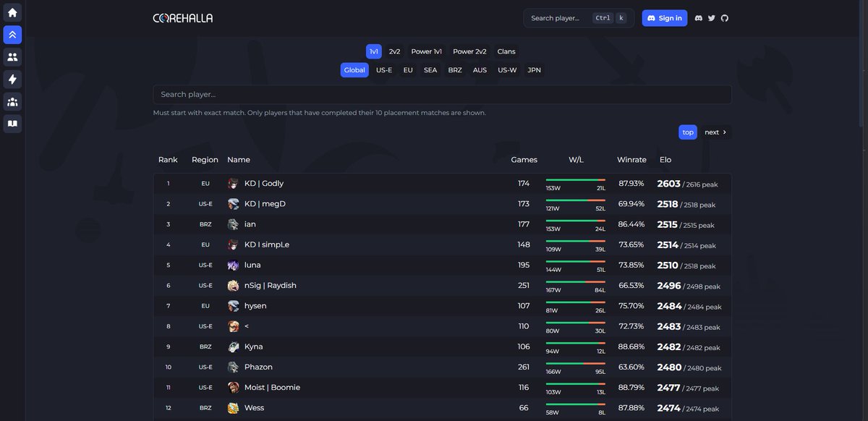Image resolution: width=868 pixels, height=421 pixels.
Task: Open the Home sidebar icon
Action: 12,12
